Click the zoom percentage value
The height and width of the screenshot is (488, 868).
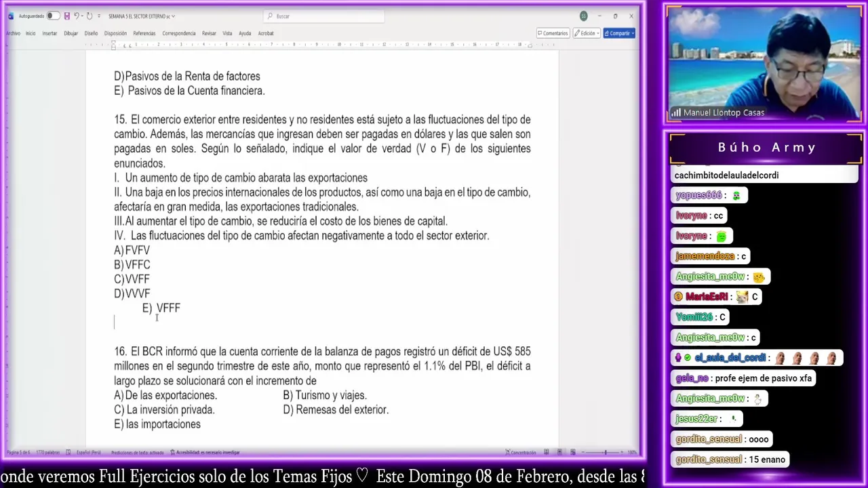coord(632,452)
